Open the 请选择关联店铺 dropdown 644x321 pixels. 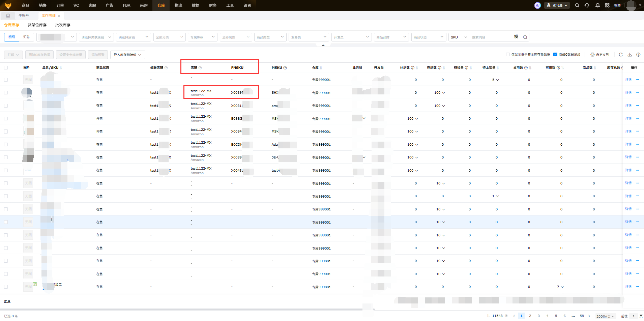click(96, 37)
